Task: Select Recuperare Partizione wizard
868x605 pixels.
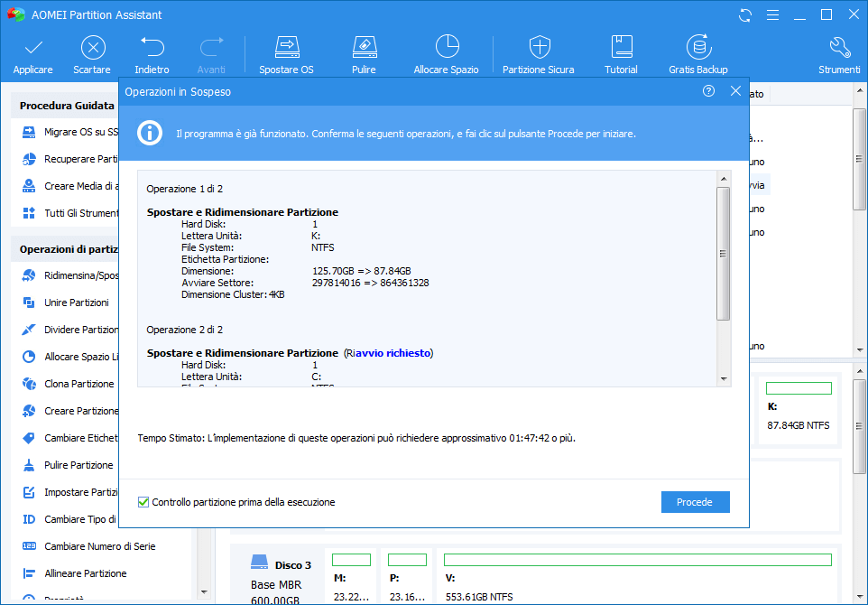Action: [x=71, y=159]
